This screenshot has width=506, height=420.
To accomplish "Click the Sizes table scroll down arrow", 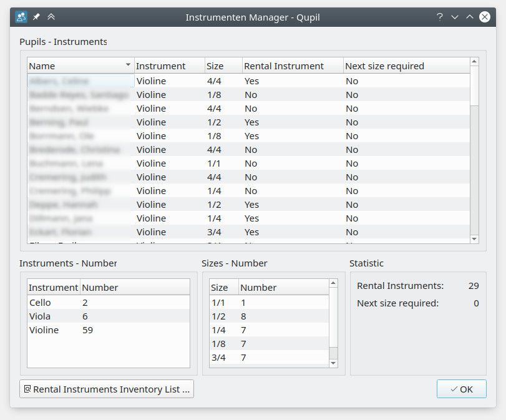I will [x=333, y=363].
